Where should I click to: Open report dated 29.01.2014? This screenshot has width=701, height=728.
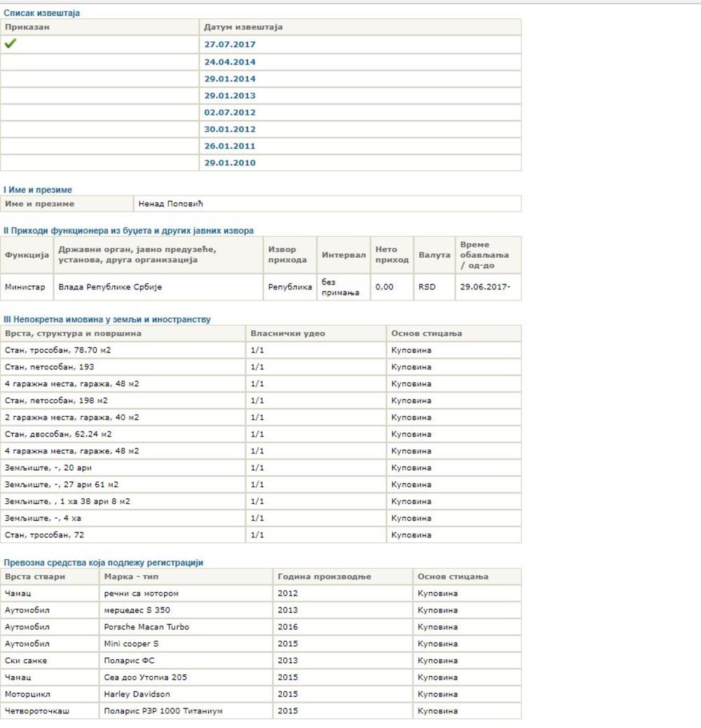(x=229, y=78)
